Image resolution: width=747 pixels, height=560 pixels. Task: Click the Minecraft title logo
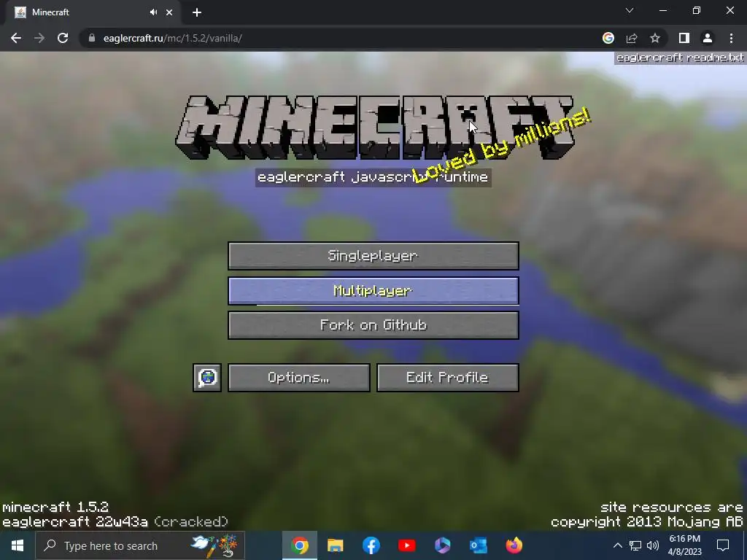pyautogui.click(x=375, y=127)
